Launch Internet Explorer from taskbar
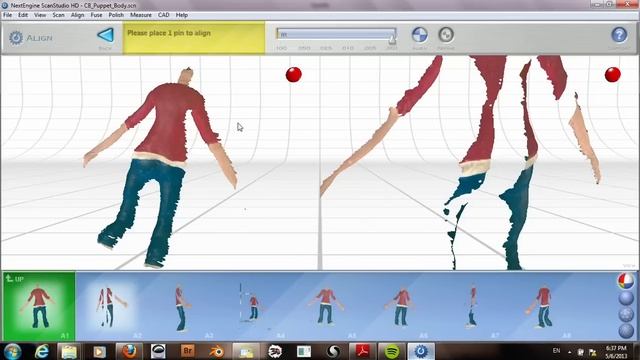This screenshot has height=360, width=640. (x=42, y=351)
